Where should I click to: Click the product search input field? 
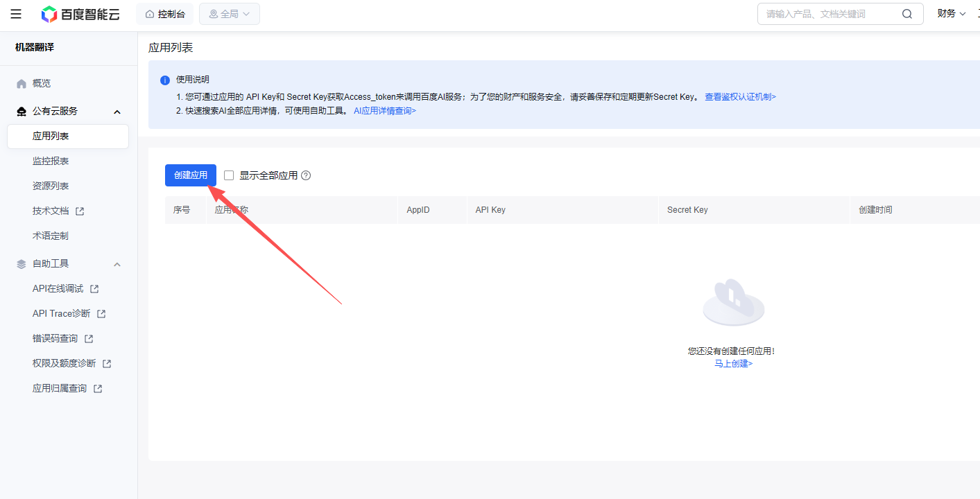[829, 14]
